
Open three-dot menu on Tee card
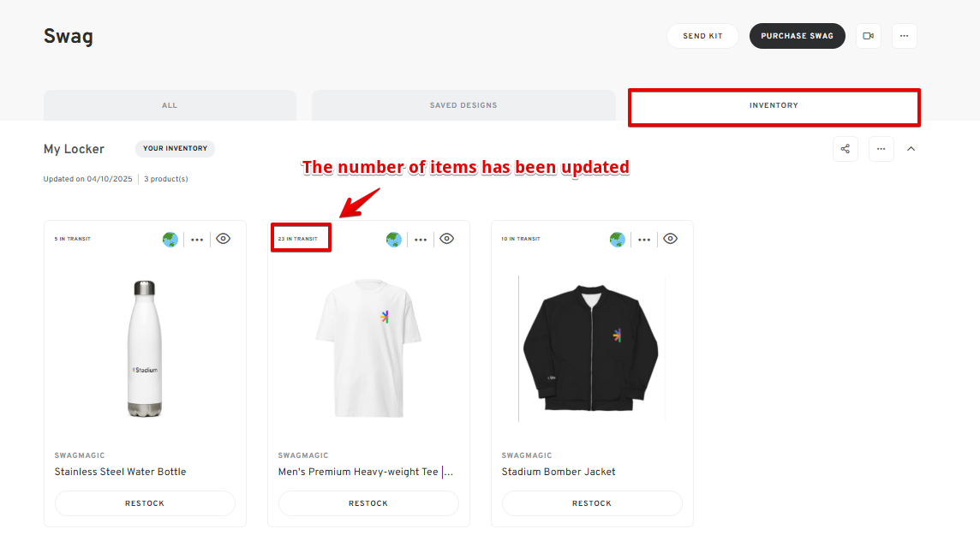point(421,240)
